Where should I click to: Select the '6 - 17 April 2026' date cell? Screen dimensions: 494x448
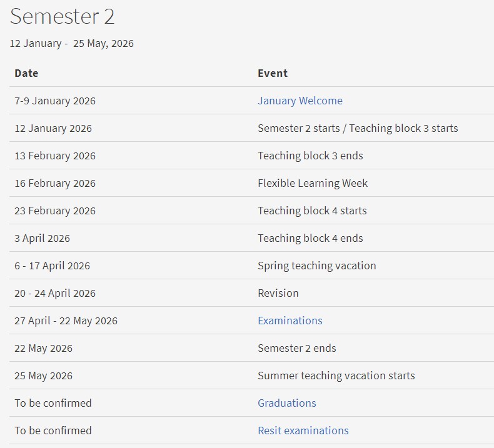tap(52, 266)
